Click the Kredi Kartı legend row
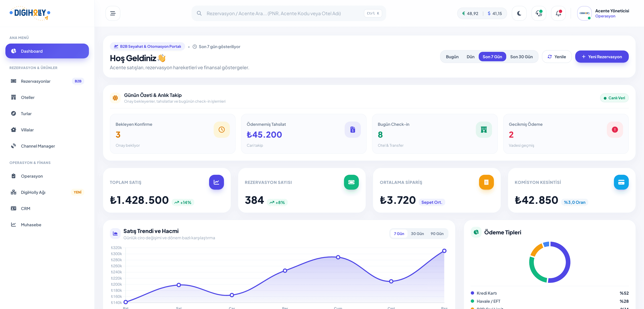This screenshot has width=644, height=309. click(x=550, y=293)
